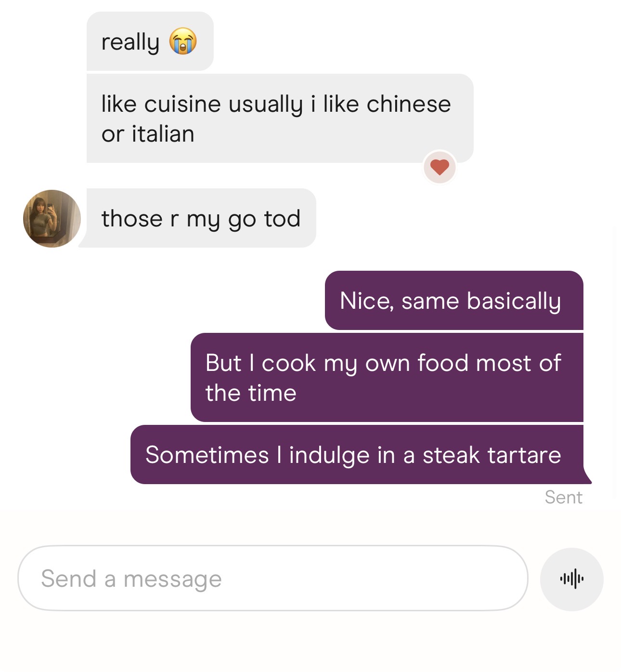Tap "the time" on the second line of the cooking message
This screenshot has width=621, height=672.
coord(251,393)
